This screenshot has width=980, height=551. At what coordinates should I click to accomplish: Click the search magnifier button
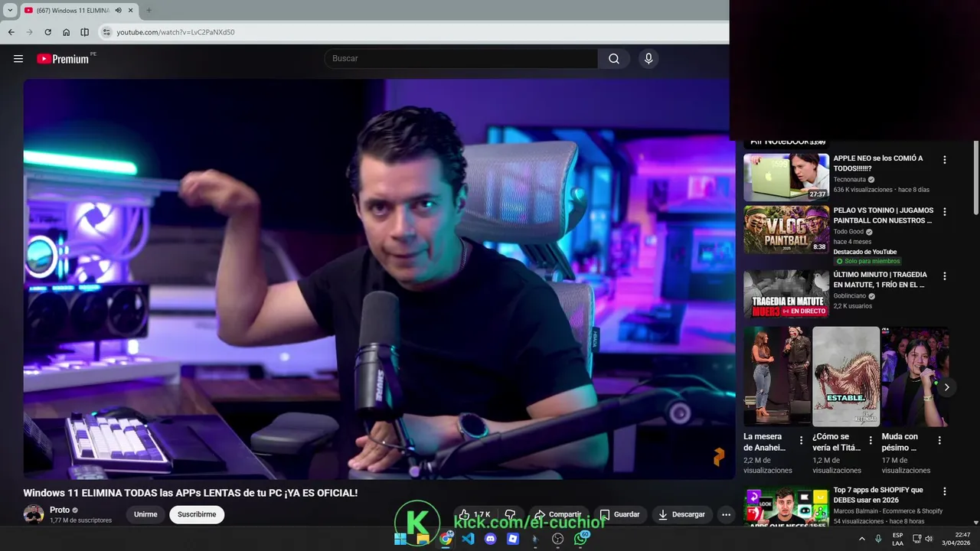click(614, 59)
